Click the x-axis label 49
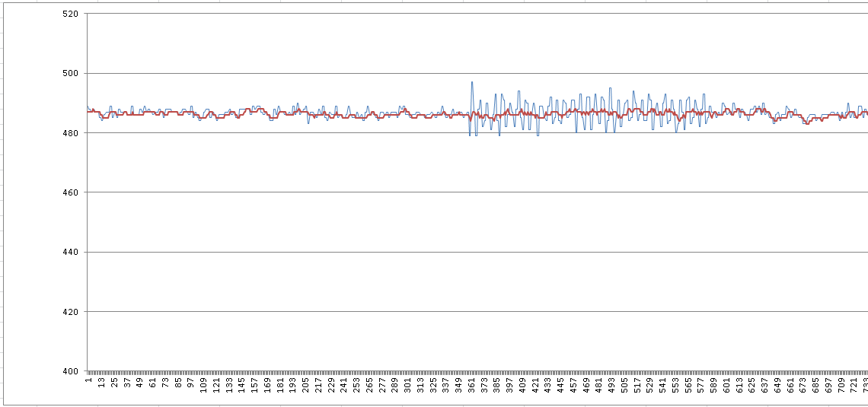 [139, 382]
